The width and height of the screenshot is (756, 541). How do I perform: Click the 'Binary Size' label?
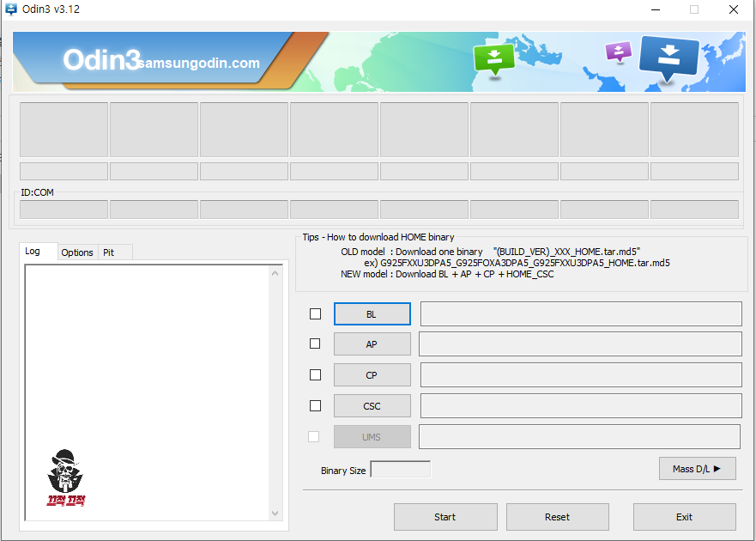coord(343,471)
